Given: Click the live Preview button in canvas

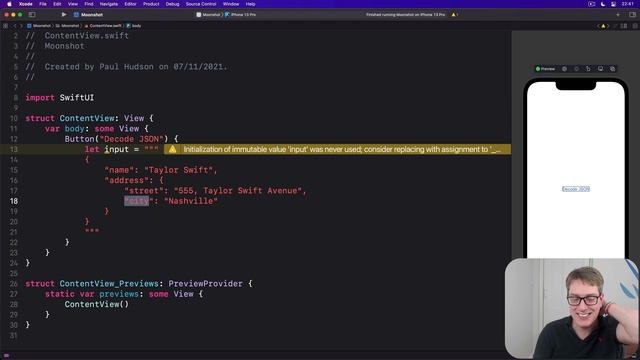Looking at the screenshot, I should (x=545, y=69).
